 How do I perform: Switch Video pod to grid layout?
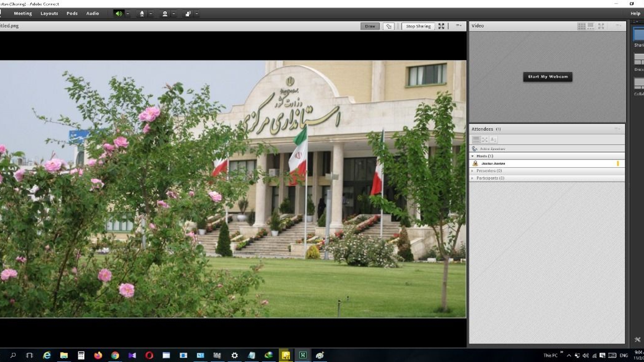pyautogui.click(x=581, y=26)
